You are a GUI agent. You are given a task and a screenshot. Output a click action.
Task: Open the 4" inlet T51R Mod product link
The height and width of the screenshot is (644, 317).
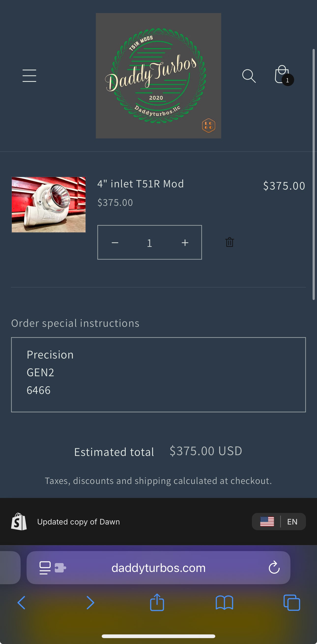pyautogui.click(x=140, y=184)
